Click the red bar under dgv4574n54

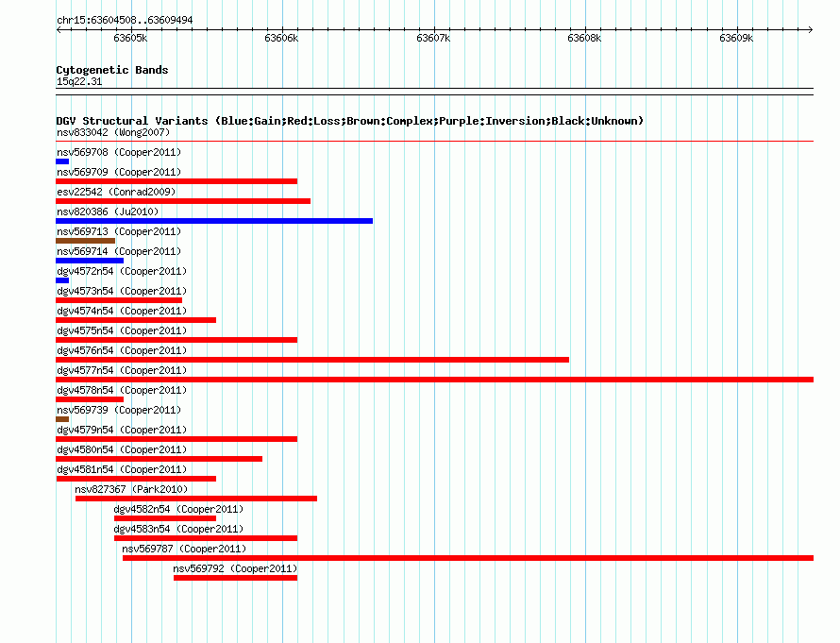tap(136, 320)
